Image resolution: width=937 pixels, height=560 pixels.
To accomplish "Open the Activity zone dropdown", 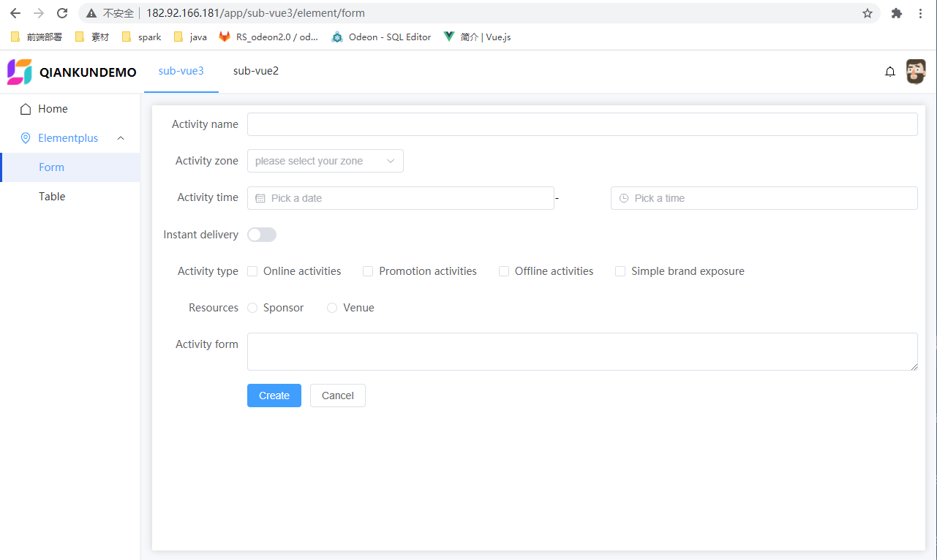I will point(325,161).
